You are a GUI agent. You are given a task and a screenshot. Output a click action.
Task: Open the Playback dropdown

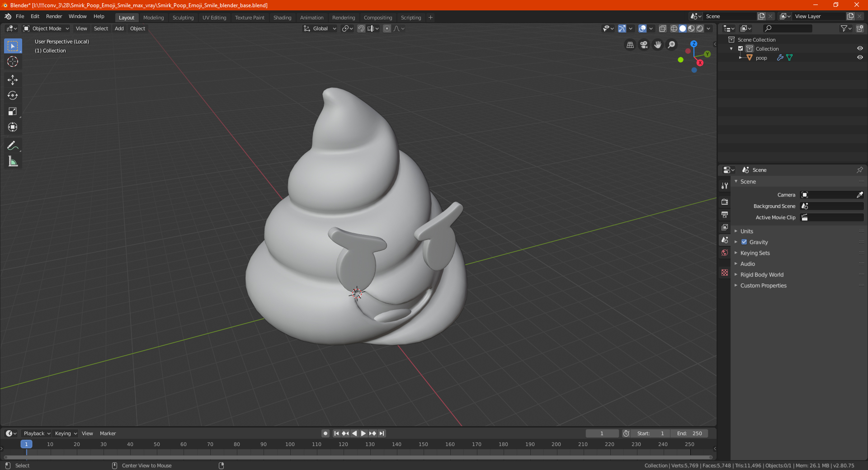click(37, 433)
